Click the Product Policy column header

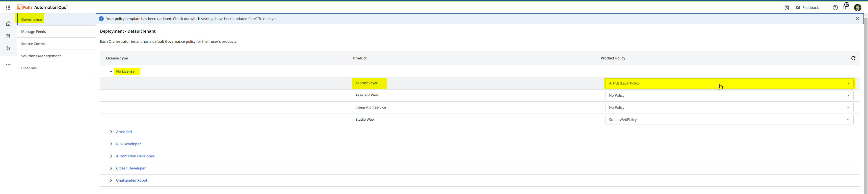click(613, 58)
